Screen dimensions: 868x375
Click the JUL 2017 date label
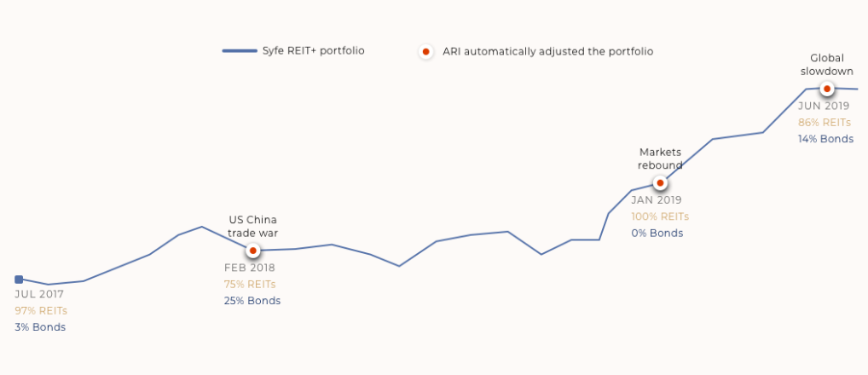39,294
